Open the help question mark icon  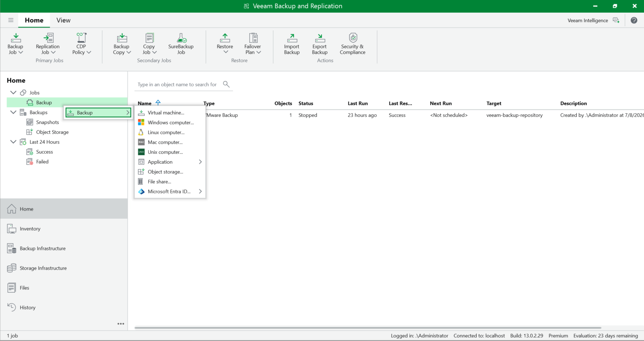click(634, 20)
